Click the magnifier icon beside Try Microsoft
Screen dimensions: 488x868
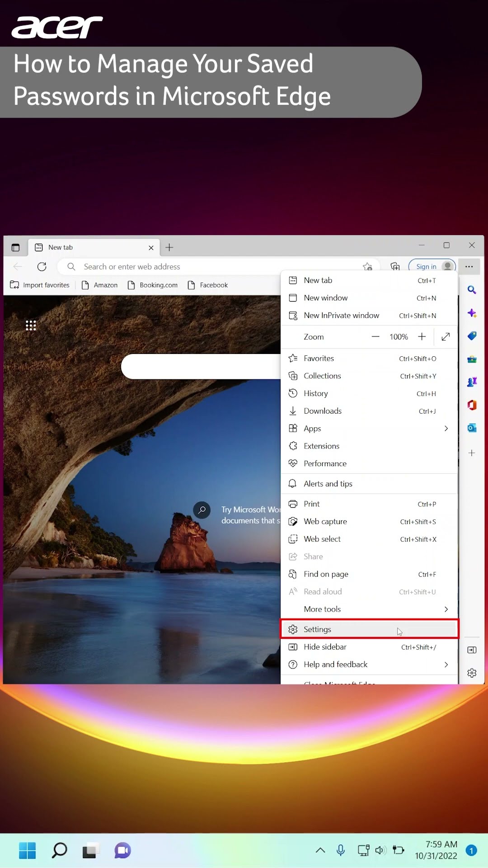tap(202, 510)
